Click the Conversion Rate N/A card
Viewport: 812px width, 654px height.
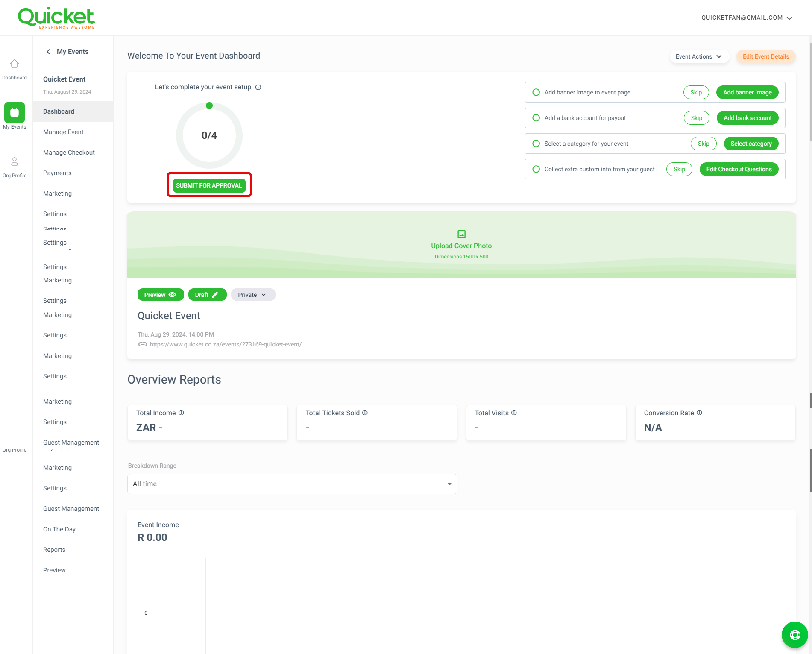coord(715,422)
